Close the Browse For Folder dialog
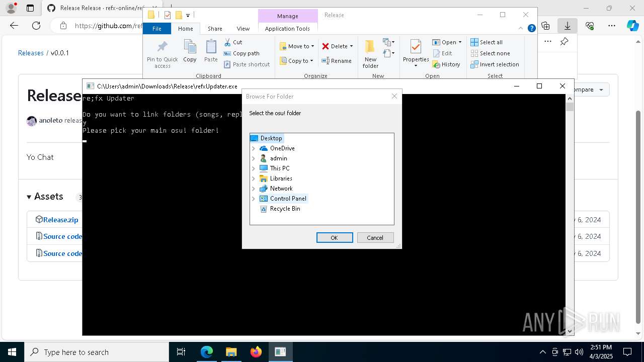 394,96
